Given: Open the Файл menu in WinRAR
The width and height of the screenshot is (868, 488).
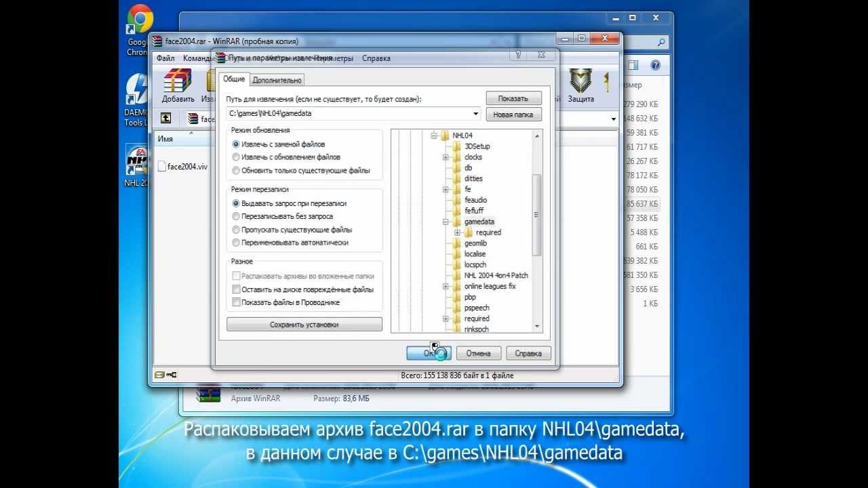Looking at the screenshot, I should 165,58.
